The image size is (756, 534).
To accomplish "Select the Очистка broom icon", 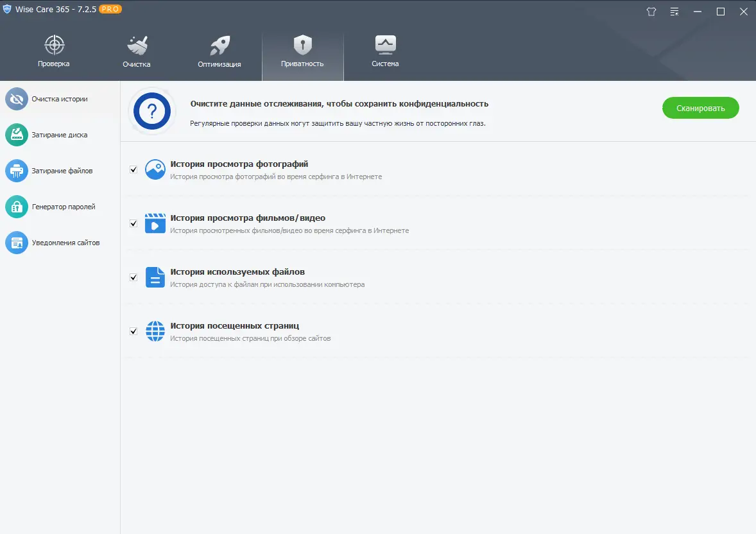I will coord(137,46).
